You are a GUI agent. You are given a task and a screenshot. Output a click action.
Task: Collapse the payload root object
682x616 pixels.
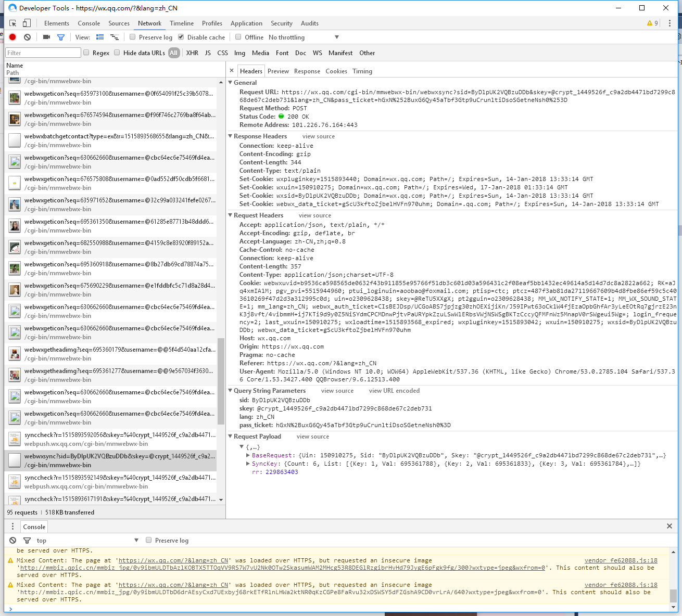click(x=242, y=447)
